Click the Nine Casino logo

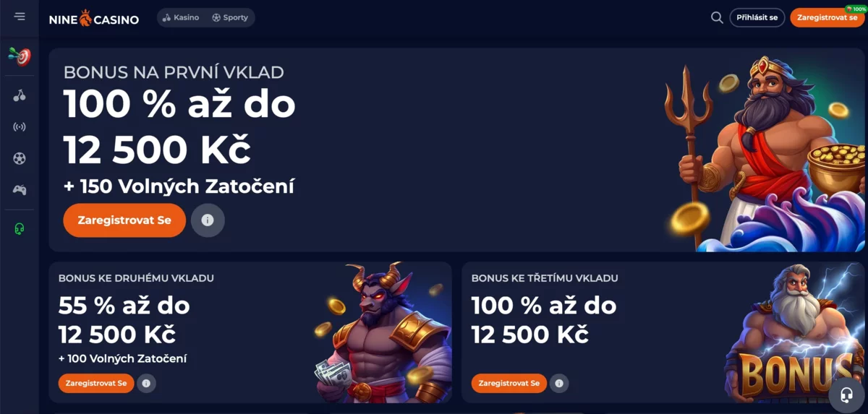[94, 18]
